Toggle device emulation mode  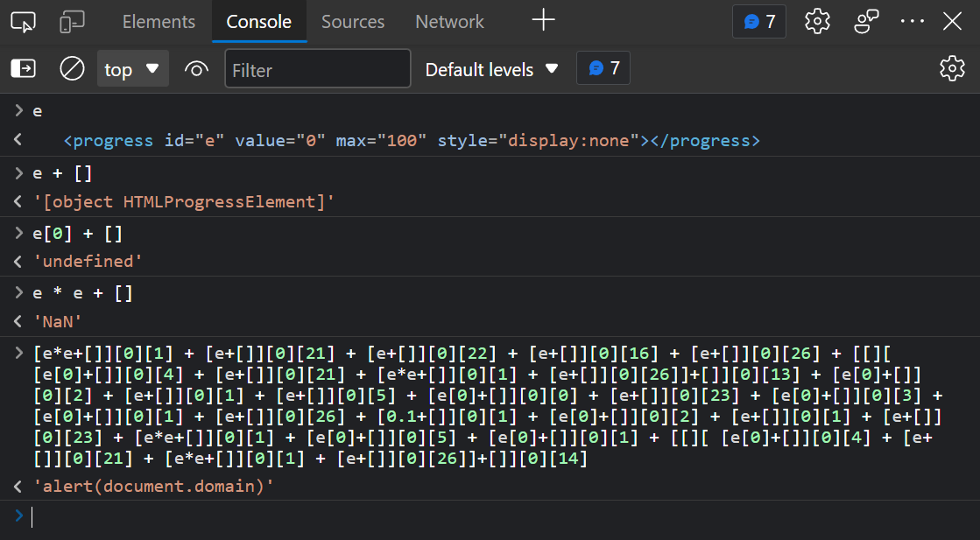tap(72, 22)
